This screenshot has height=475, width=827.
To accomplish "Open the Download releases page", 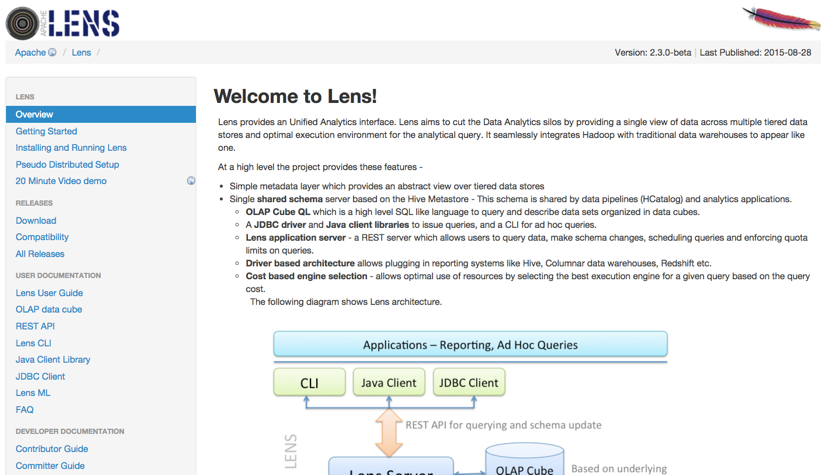I will pyautogui.click(x=36, y=221).
